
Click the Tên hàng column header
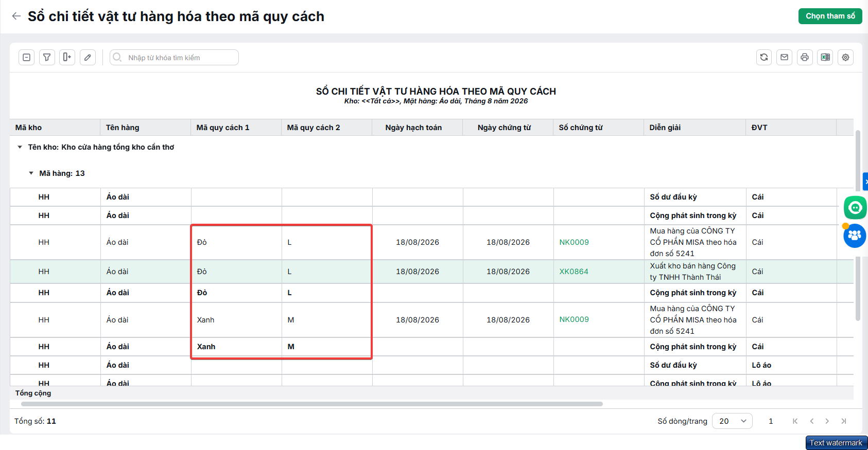click(x=145, y=128)
